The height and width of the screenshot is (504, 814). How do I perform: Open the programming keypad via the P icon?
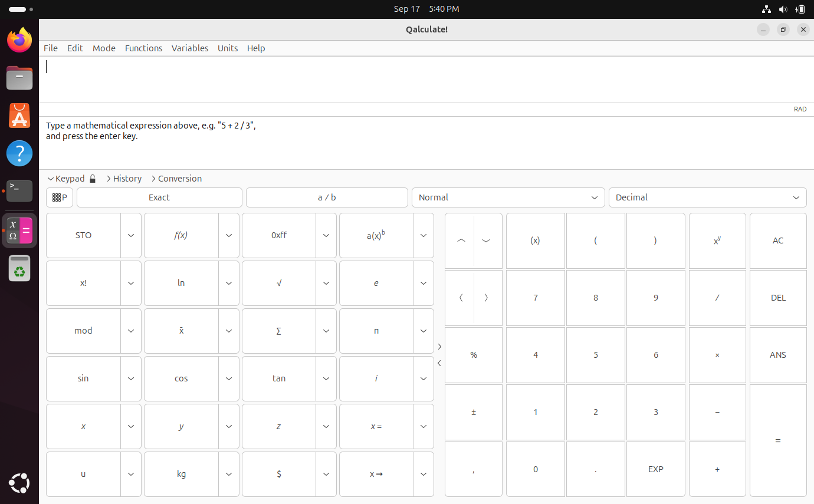(59, 197)
